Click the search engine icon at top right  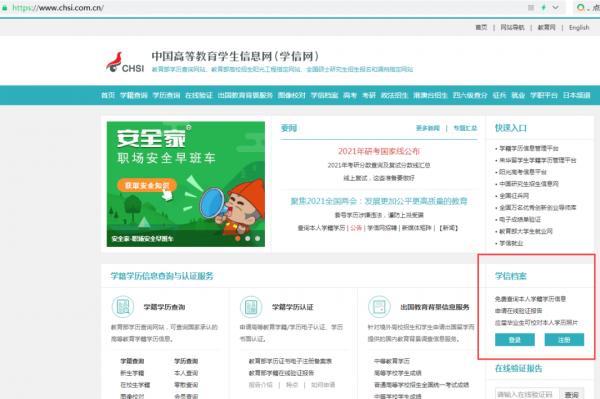pos(581,7)
